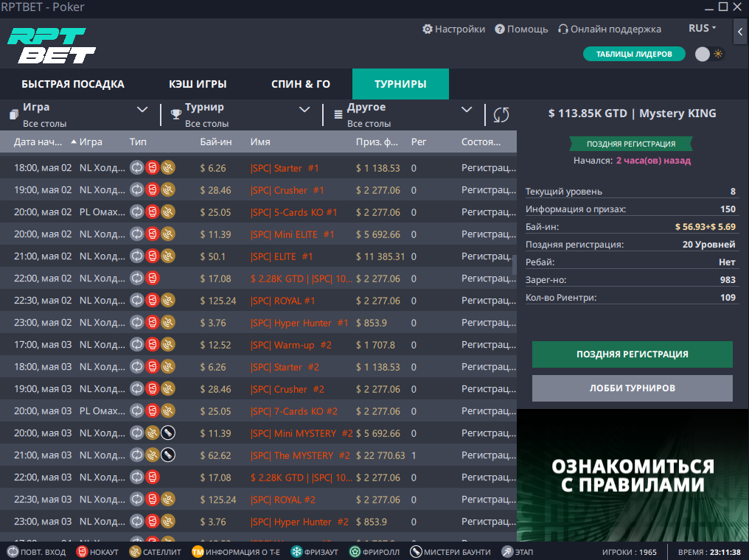Click re-entry icon in 7-Cards KO #2 row
Viewport: 749px width, 560px height.
pos(136,411)
